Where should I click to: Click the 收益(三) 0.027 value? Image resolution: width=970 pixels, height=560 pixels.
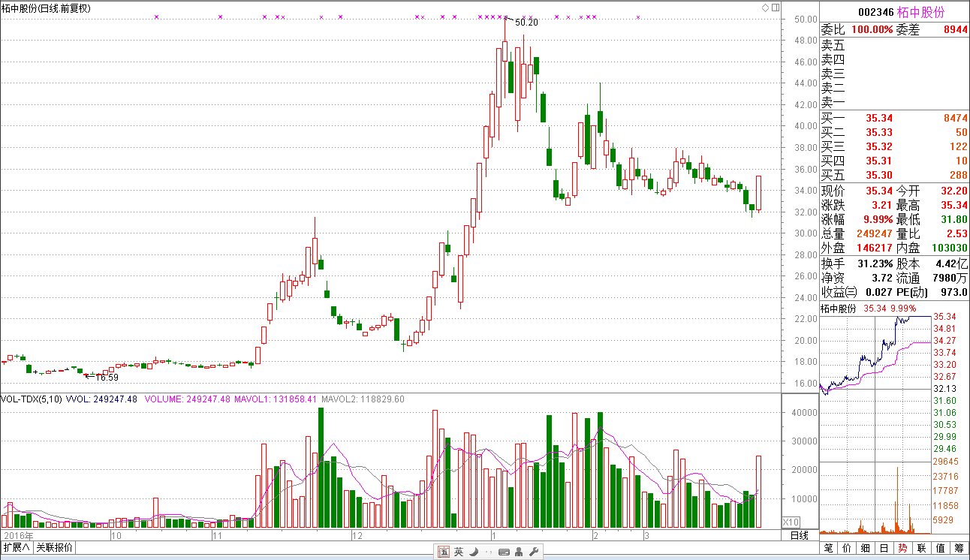pyautogui.click(x=878, y=292)
